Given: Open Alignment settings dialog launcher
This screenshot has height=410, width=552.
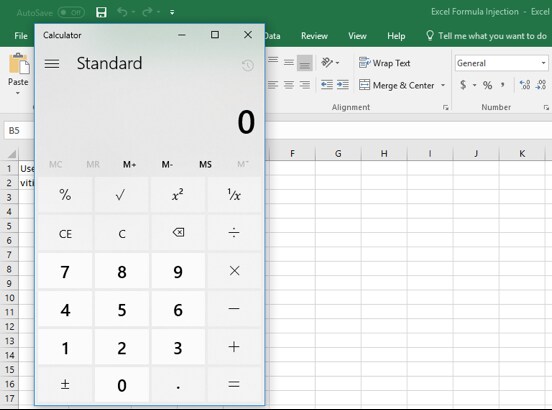Looking at the screenshot, I should point(446,108).
